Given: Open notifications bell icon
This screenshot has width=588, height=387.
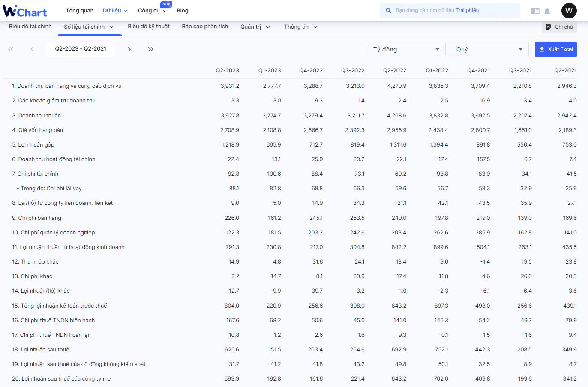Looking at the screenshot, I should 547,11.
